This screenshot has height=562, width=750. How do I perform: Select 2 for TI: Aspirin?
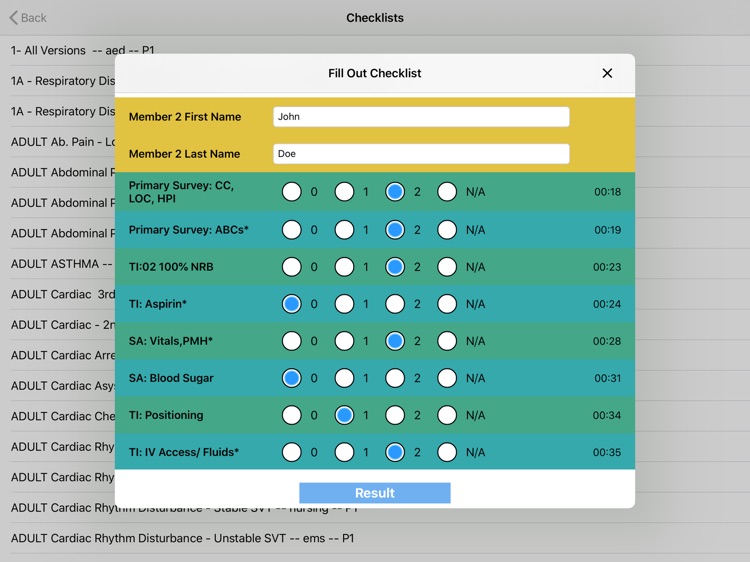pos(395,304)
